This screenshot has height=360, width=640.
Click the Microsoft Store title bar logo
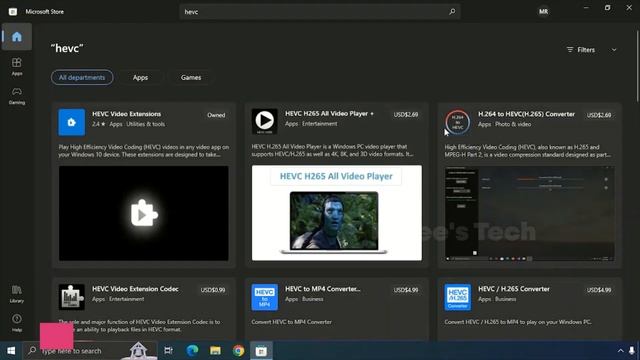[13, 11]
